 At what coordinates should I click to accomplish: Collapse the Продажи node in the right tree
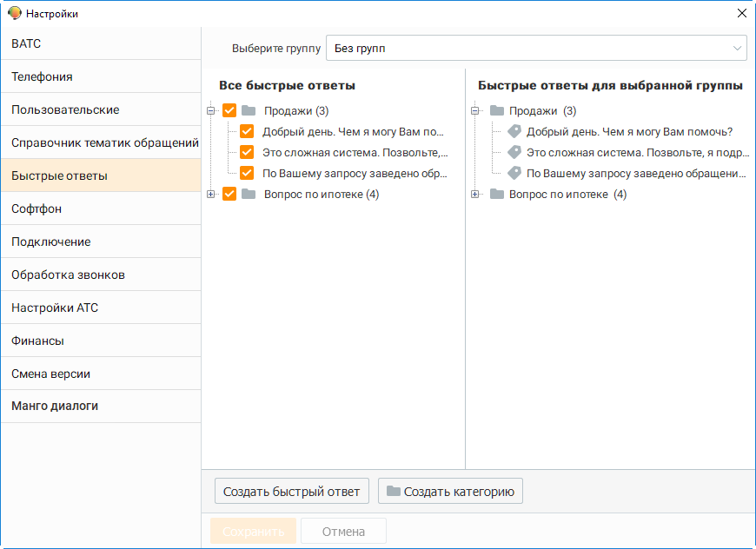pos(475,111)
